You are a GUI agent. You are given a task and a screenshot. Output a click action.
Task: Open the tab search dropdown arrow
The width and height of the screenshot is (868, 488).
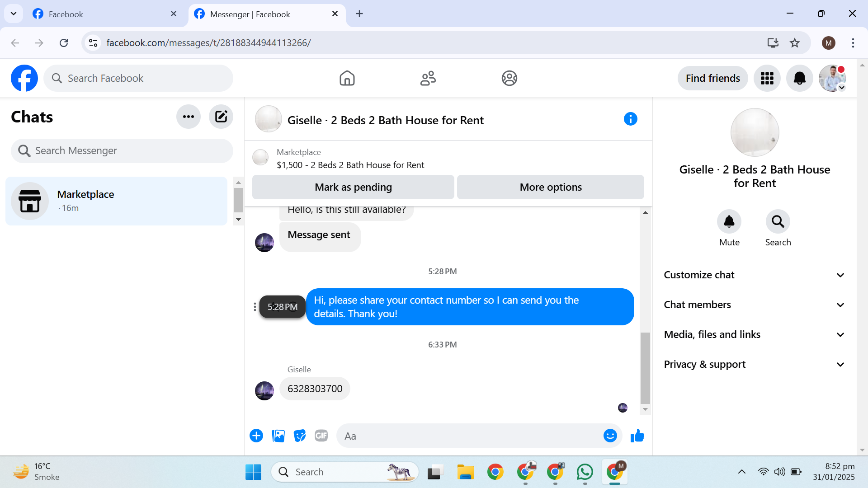(14, 14)
